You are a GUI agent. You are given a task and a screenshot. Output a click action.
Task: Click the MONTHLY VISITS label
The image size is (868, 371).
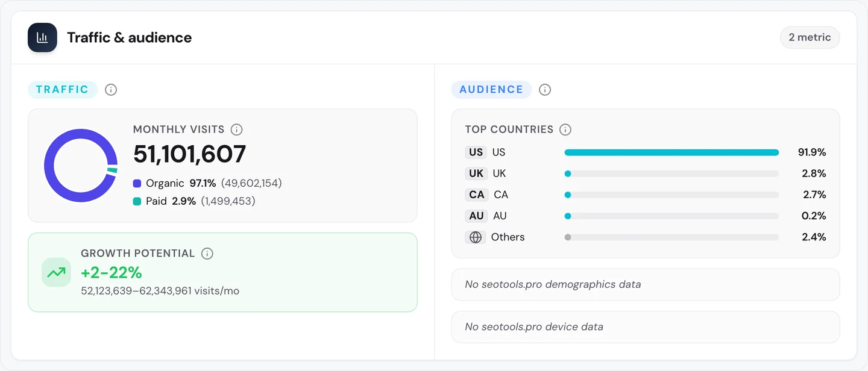[x=179, y=129]
